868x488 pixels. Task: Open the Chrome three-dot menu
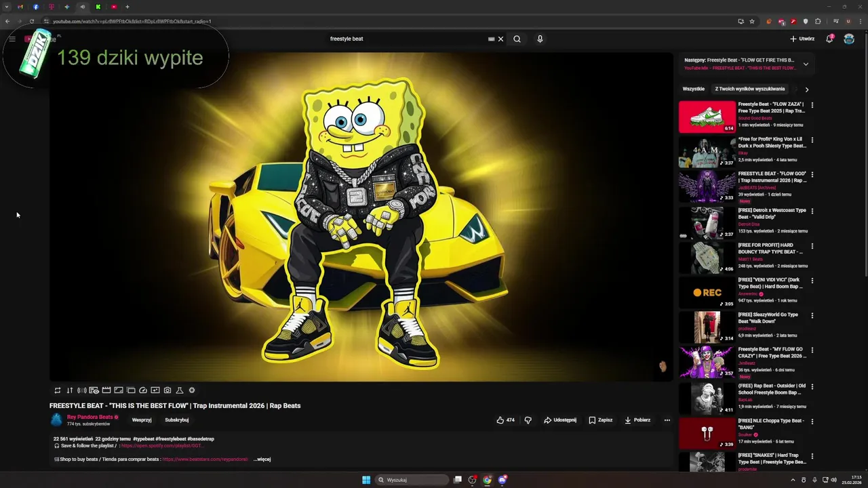pos(861,21)
